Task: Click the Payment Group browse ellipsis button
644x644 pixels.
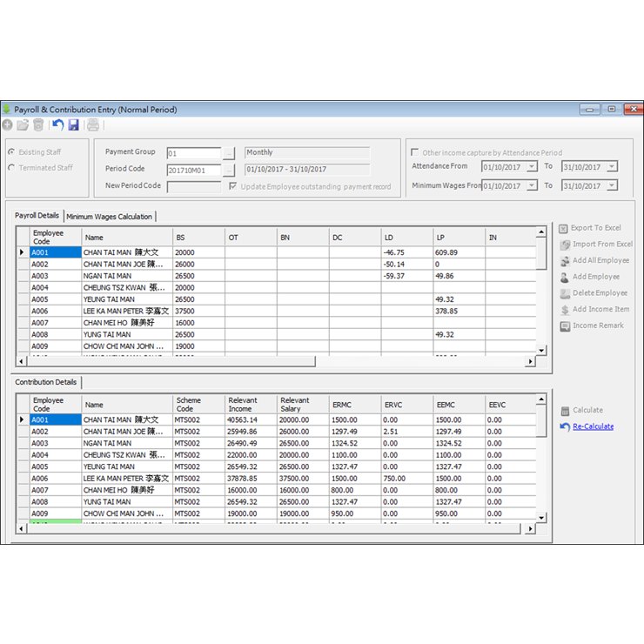Action: [x=230, y=153]
